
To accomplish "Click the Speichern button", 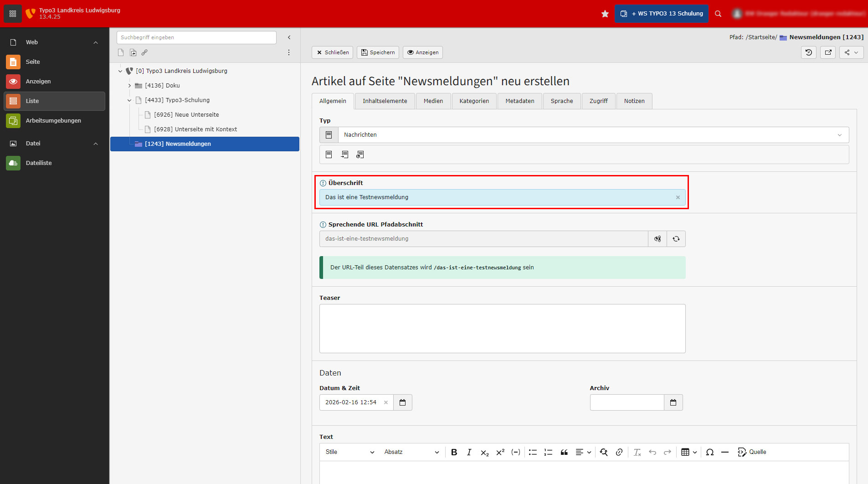I will click(x=378, y=52).
